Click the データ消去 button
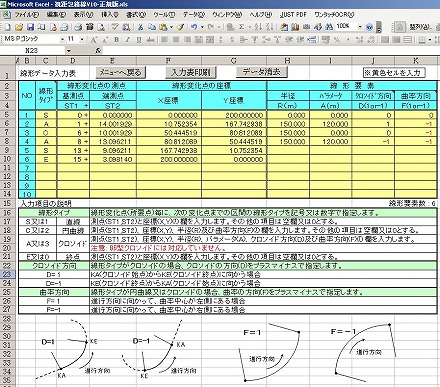 coord(261,72)
